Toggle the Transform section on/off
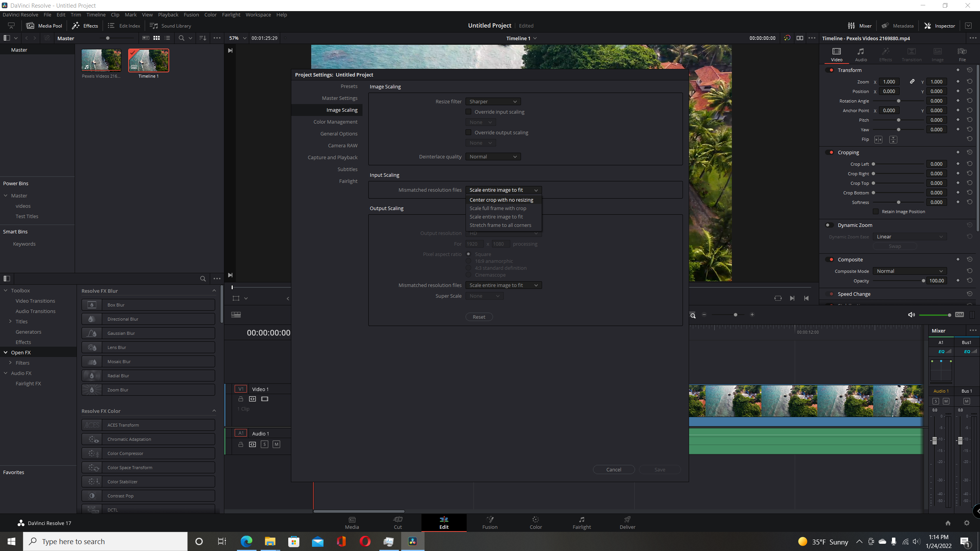The image size is (980, 551). (x=830, y=70)
